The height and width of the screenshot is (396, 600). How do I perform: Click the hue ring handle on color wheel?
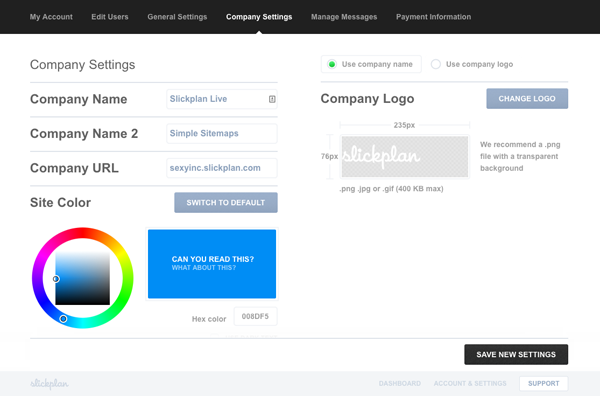(x=64, y=318)
